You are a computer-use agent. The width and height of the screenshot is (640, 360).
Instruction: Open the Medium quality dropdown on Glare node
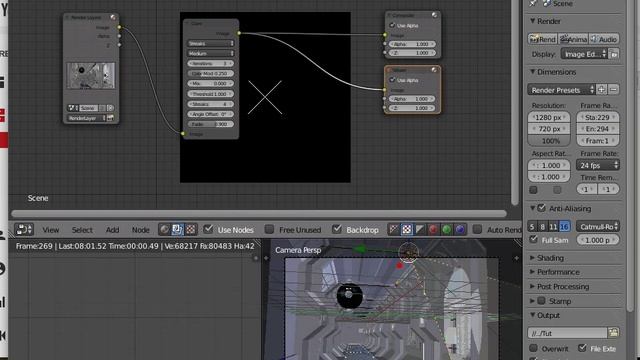[x=211, y=53]
